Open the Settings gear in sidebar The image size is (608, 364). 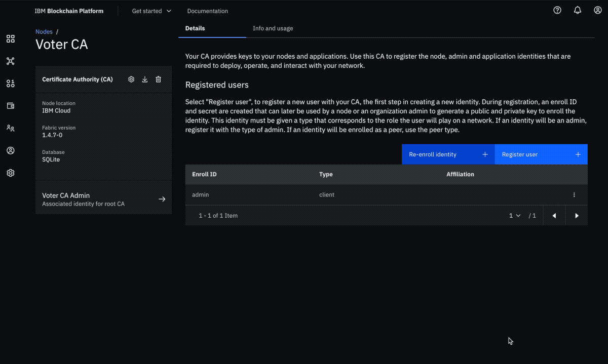tap(10, 173)
